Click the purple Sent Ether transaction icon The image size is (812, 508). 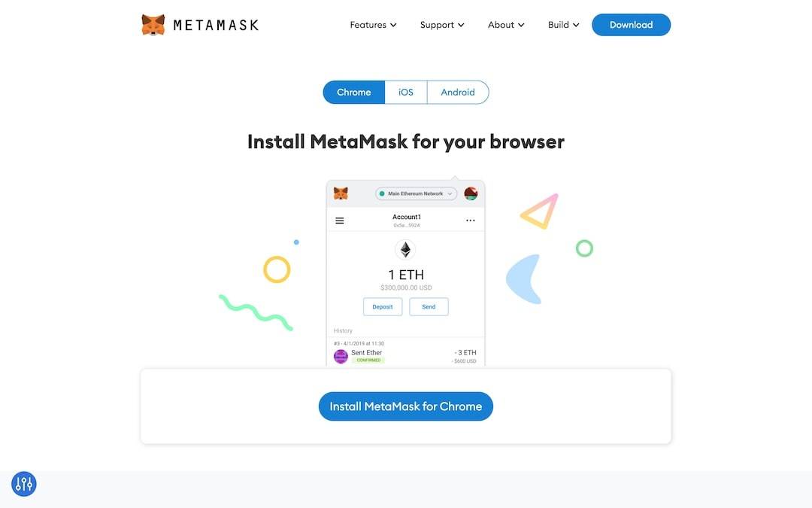341,356
